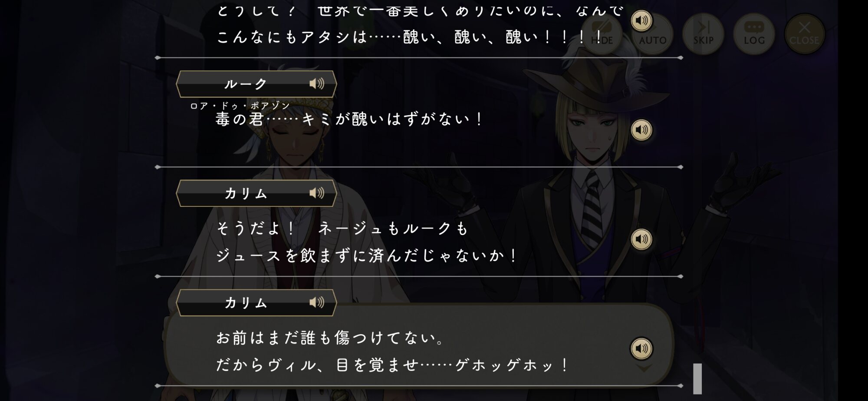Viewport: 868px width, 401px height.
Task: Click the log scrollbar thumb
Action: tap(697, 378)
